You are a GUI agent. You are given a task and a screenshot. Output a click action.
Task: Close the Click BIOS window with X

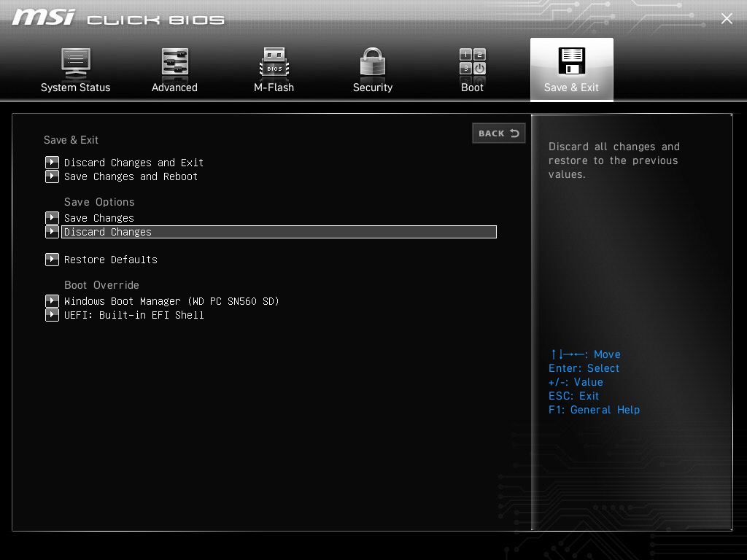[727, 18]
